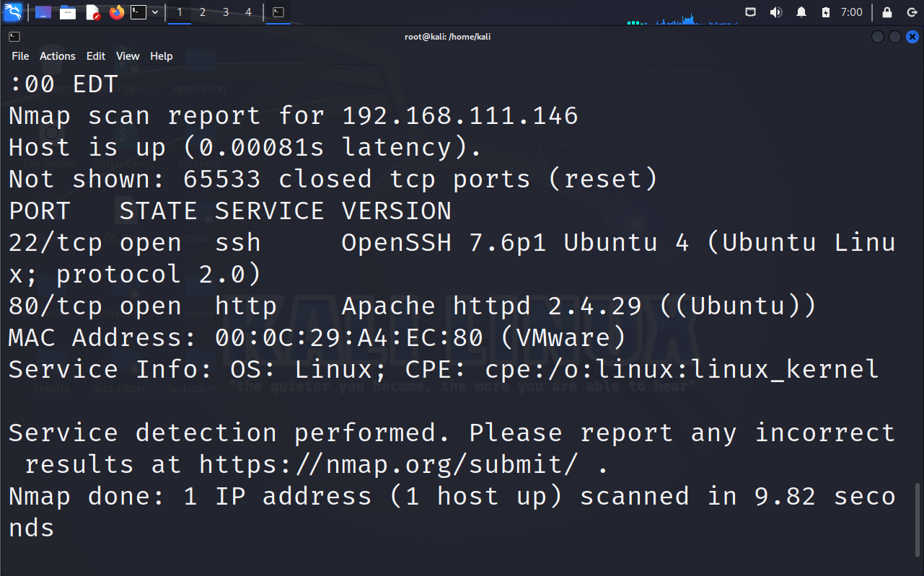Open the file manager from the panel
The image size is (924, 576).
[x=68, y=12]
